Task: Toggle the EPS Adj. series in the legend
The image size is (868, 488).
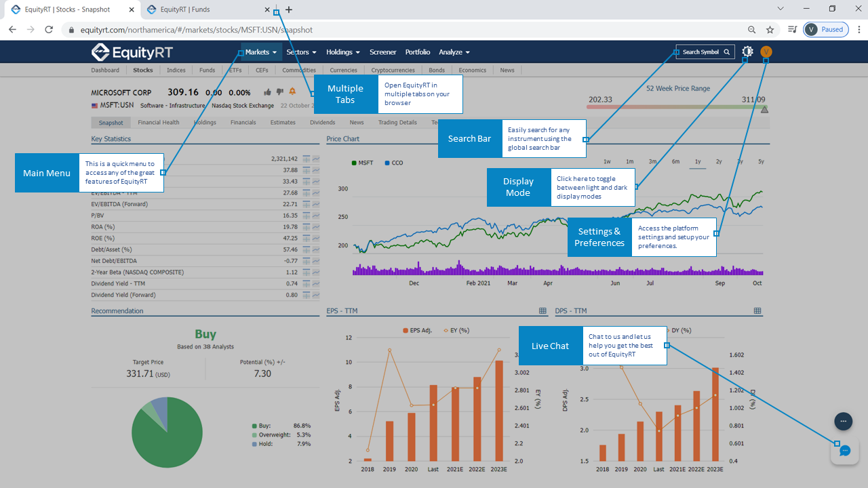Action: [x=416, y=331]
